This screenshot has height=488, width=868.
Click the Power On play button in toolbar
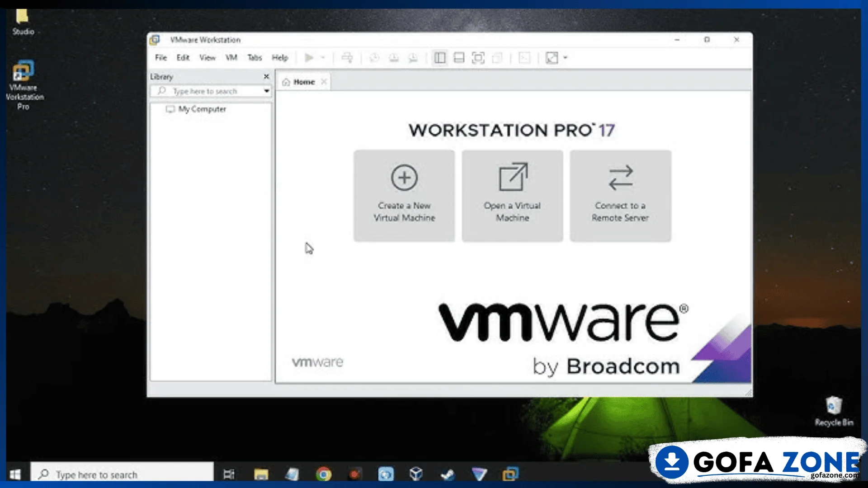[309, 58]
